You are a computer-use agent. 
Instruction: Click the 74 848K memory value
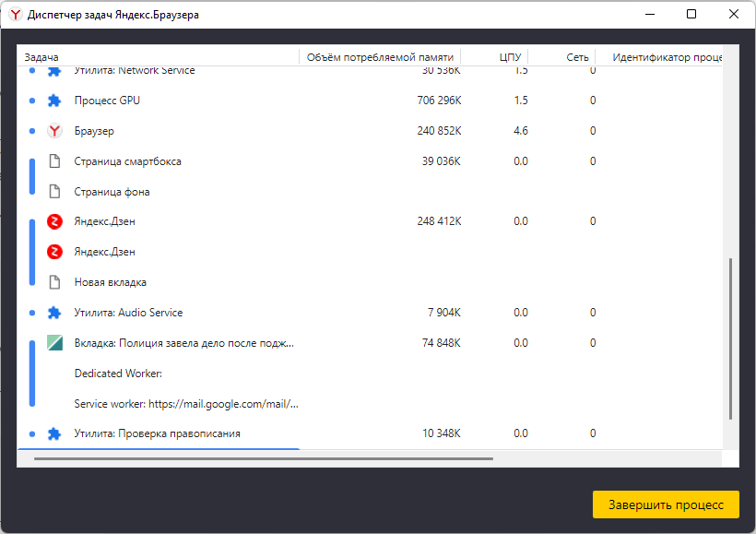pos(442,343)
